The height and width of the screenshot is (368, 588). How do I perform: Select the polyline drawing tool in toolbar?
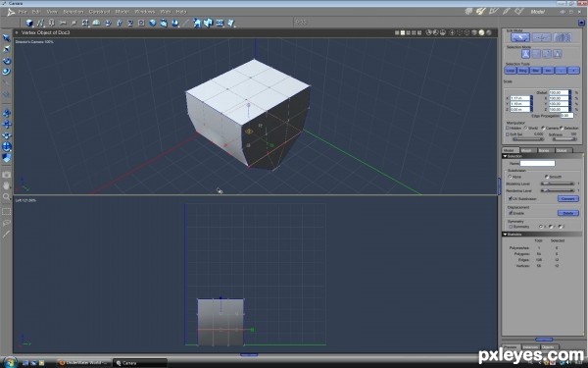(40, 24)
